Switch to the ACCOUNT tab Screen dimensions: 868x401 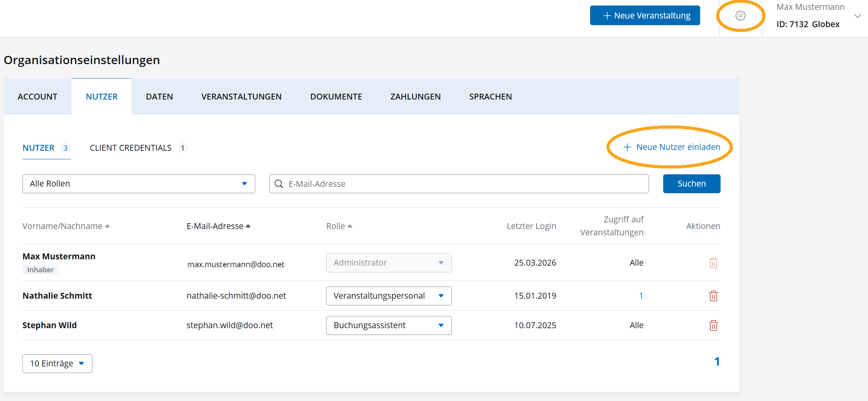37,97
